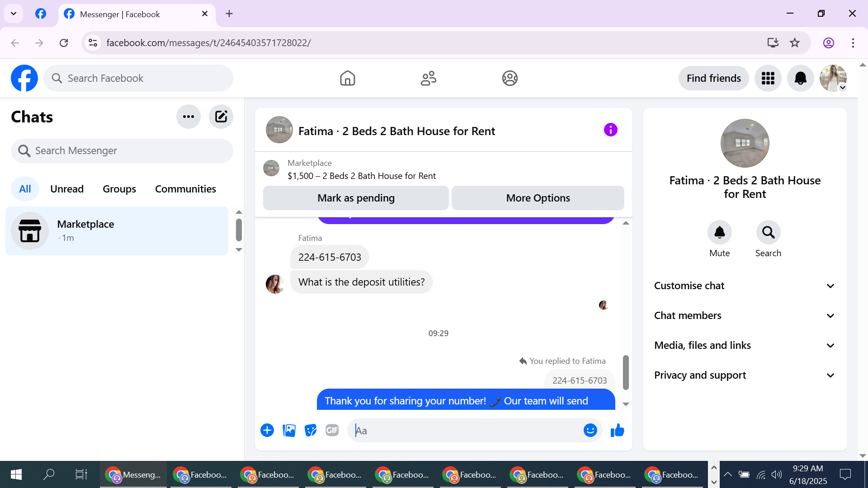This screenshot has height=488, width=868.
Task: Show hidden system tray icons
Action: 728,474
